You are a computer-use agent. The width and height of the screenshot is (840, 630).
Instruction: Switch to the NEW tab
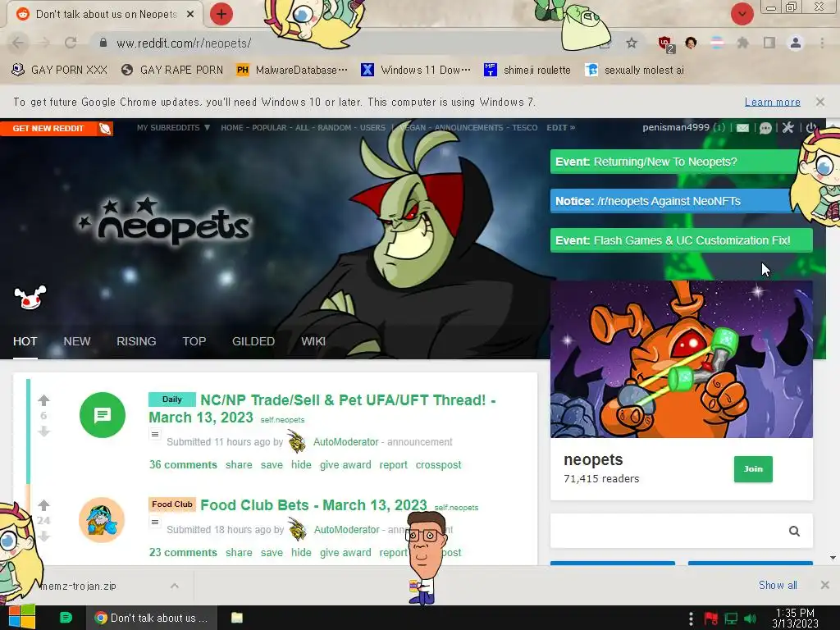point(77,341)
